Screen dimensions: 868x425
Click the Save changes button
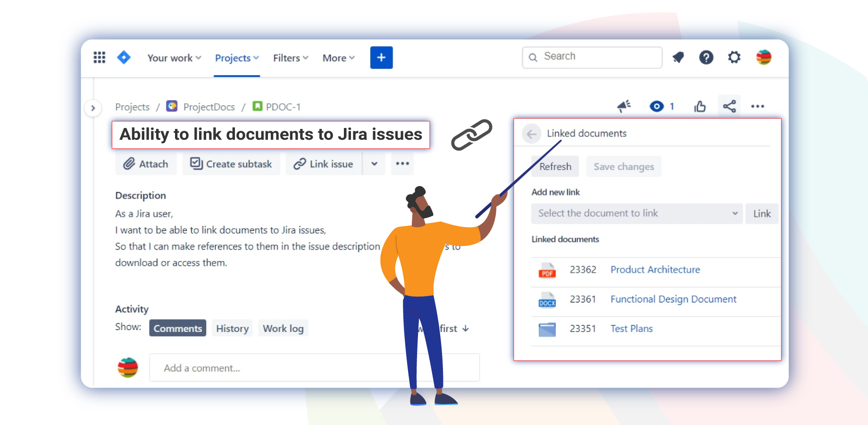pos(624,167)
